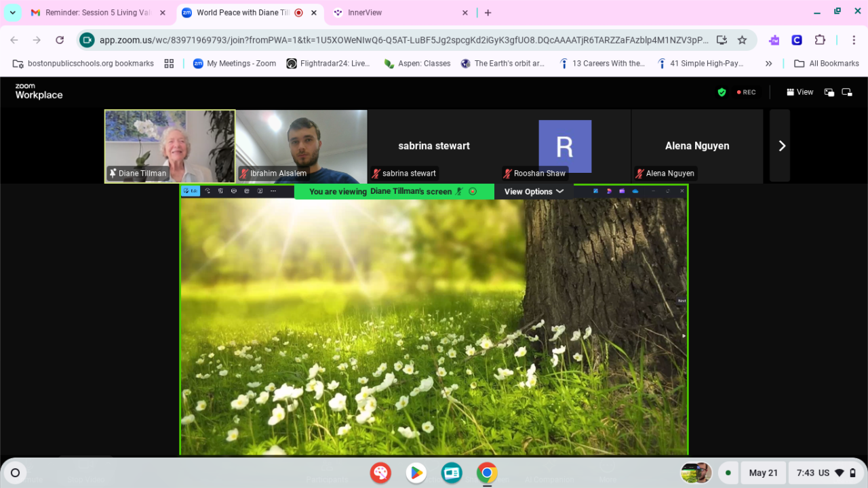Show more participants with right arrow
The width and height of the screenshot is (868, 488).
[x=781, y=146]
